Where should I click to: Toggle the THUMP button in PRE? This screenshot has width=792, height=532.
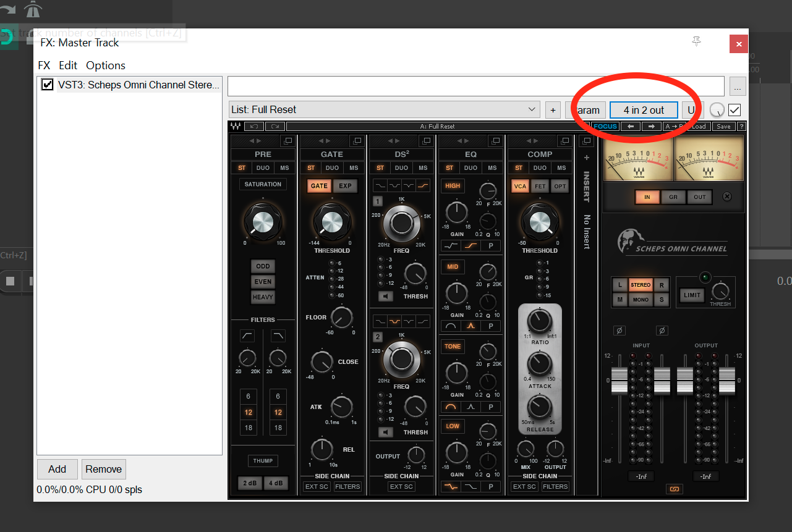click(263, 461)
